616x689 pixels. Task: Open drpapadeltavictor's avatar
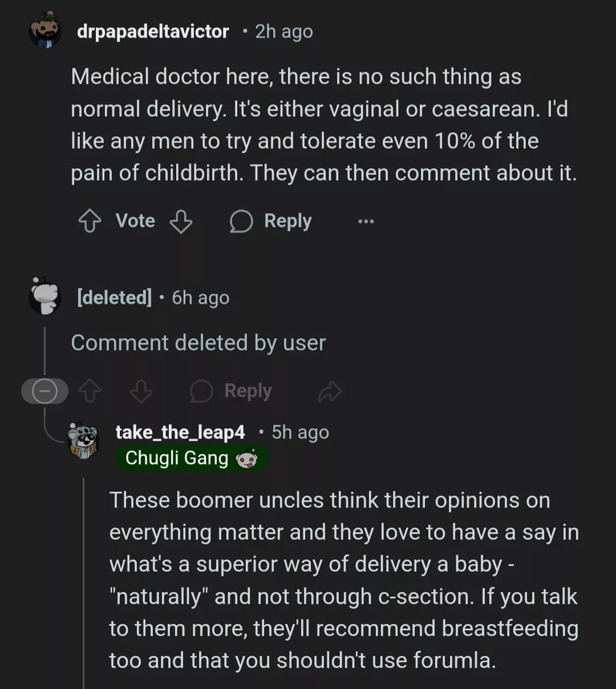tap(45, 31)
